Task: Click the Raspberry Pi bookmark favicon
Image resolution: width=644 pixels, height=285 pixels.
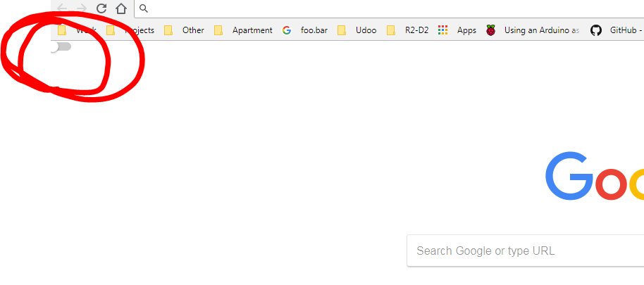Action: coord(490,30)
